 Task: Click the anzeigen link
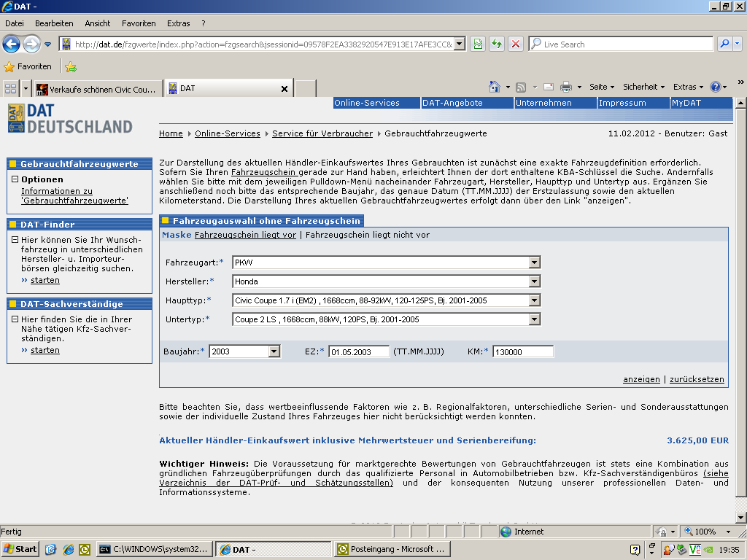tap(641, 379)
